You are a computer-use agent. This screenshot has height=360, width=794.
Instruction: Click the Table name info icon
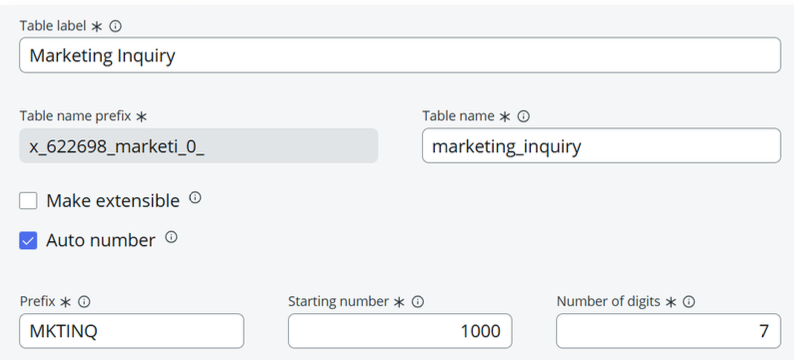click(524, 116)
